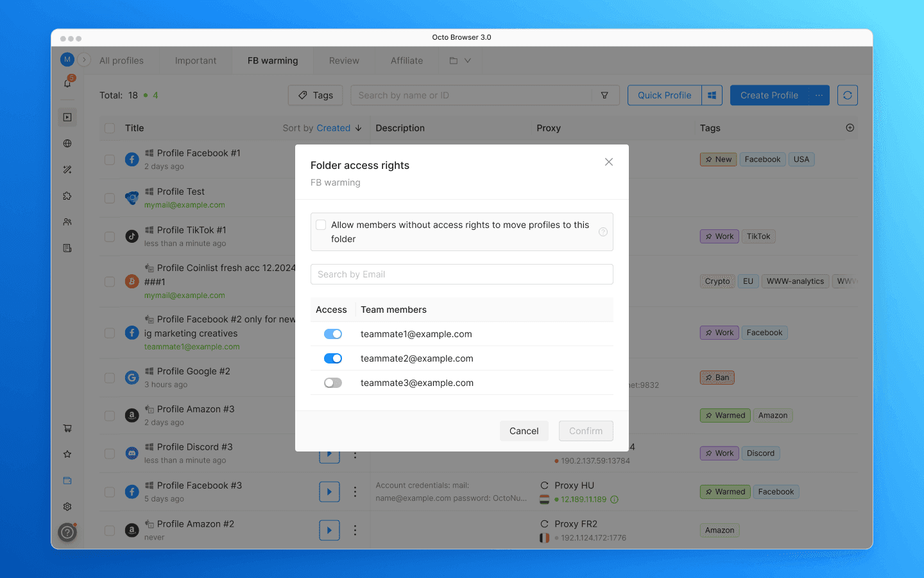Open the three-dot menu for Profile Discord #3
The width and height of the screenshot is (924, 578).
tap(355, 455)
